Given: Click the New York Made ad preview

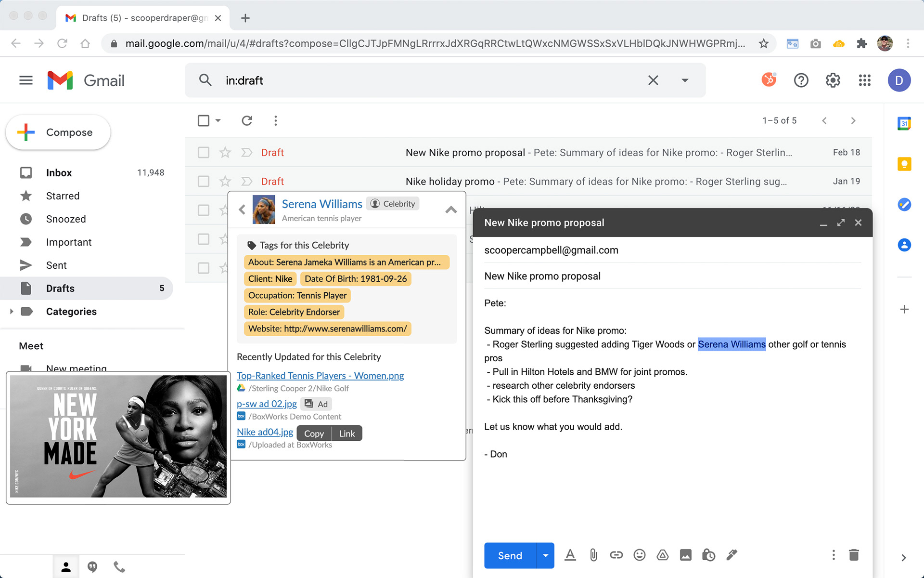Looking at the screenshot, I should (118, 436).
